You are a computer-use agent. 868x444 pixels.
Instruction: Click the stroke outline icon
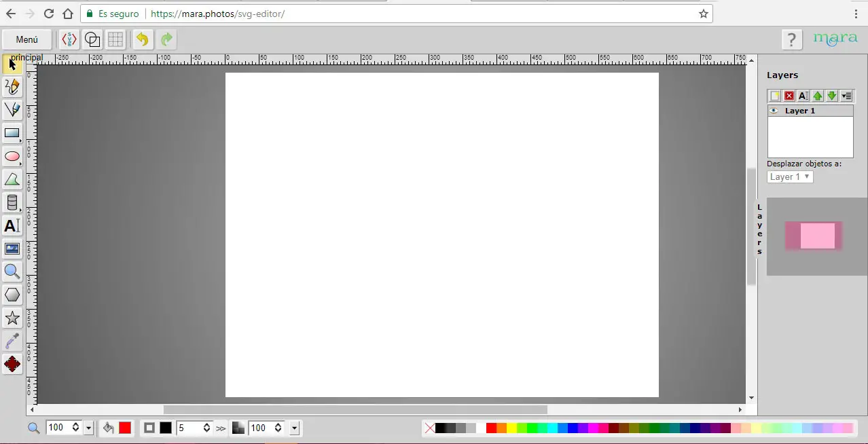click(149, 428)
